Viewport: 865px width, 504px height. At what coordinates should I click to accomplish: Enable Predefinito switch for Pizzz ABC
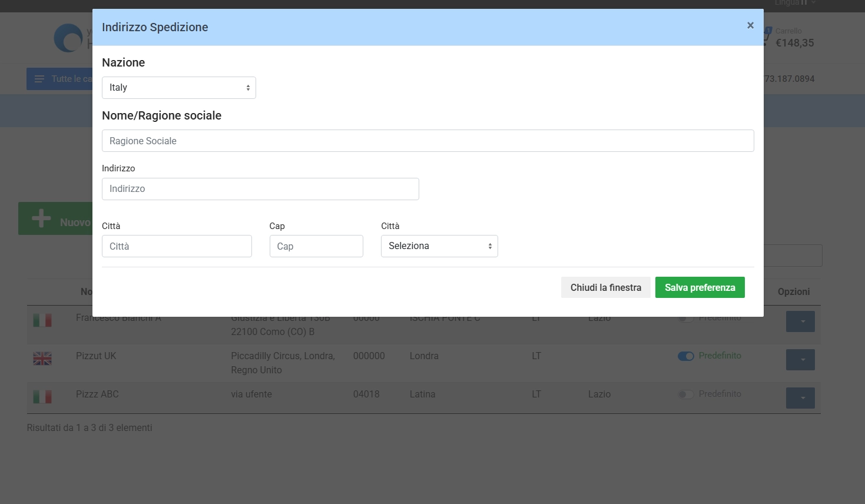pyautogui.click(x=686, y=394)
